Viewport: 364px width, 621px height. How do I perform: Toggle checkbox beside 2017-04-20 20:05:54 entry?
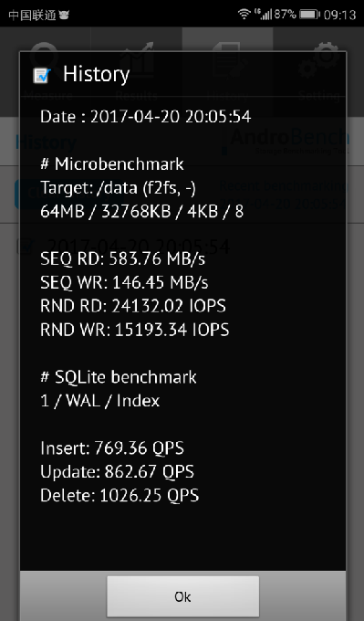pyautogui.click(x=25, y=247)
